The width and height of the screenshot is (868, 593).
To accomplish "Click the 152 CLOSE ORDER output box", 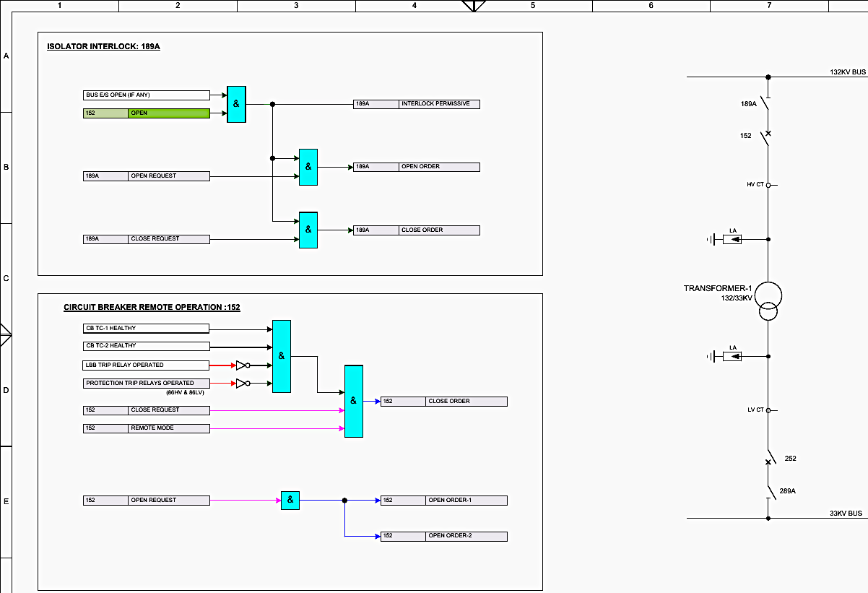I will tap(444, 402).
